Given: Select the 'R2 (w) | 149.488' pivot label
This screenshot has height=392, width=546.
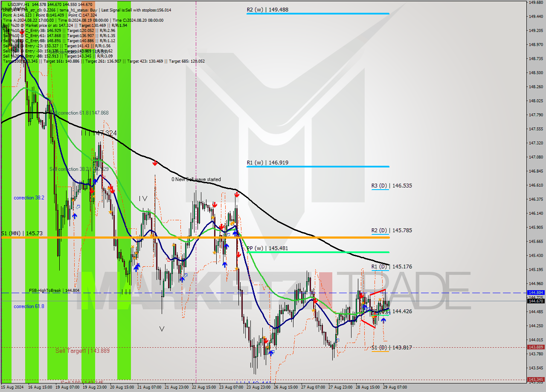Looking at the screenshot, I should point(267,9).
